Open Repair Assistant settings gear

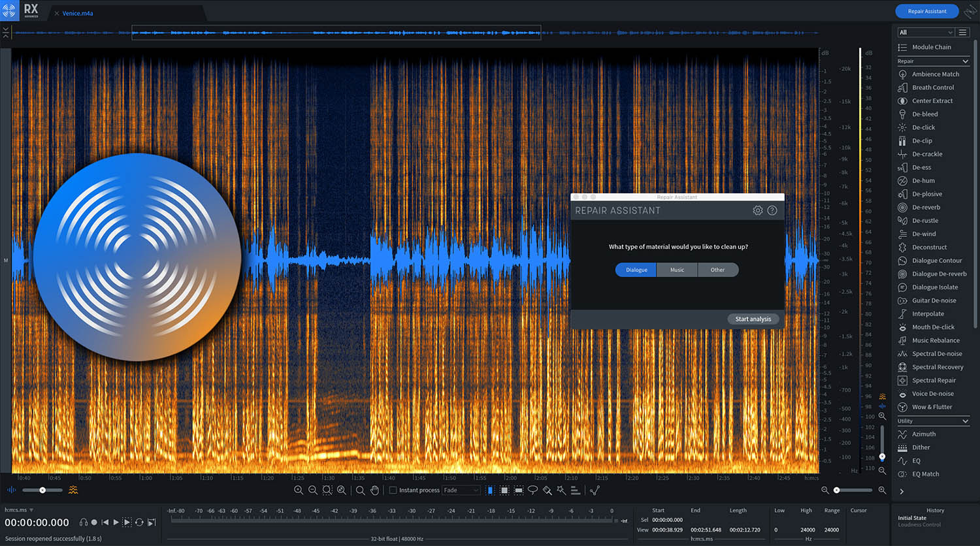[x=757, y=210]
